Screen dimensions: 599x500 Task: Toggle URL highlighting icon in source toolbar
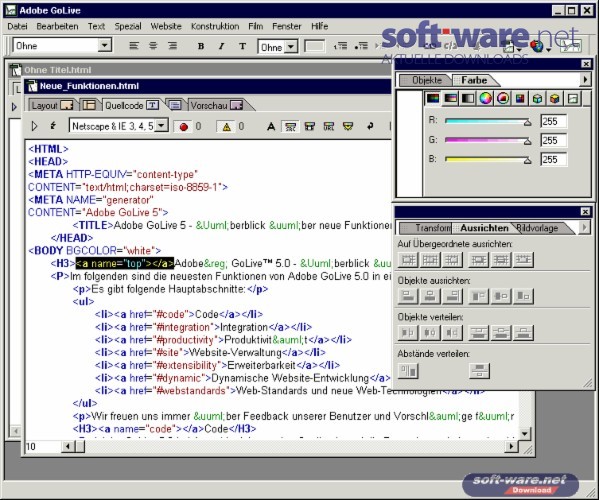pyautogui.click(x=329, y=126)
